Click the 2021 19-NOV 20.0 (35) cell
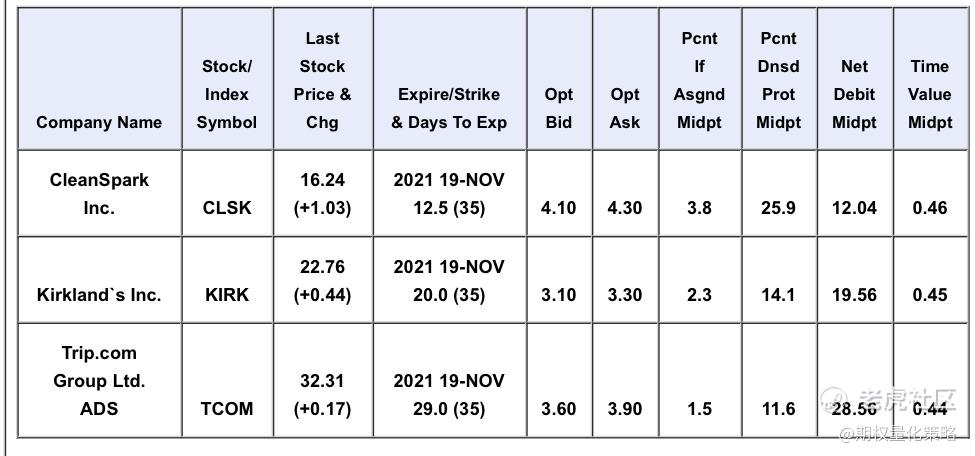Viewport: 975px width, 456px height. point(449,281)
